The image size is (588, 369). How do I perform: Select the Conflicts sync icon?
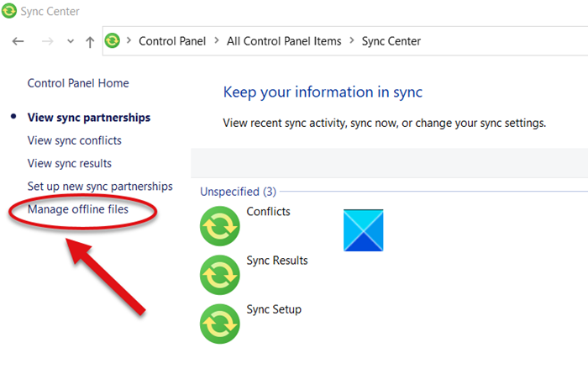(x=220, y=225)
